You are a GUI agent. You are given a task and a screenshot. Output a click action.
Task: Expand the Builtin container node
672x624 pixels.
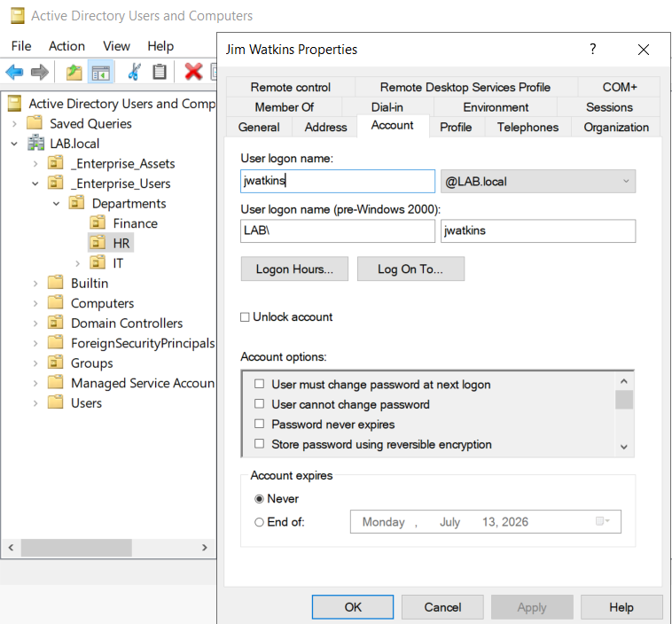(x=35, y=284)
